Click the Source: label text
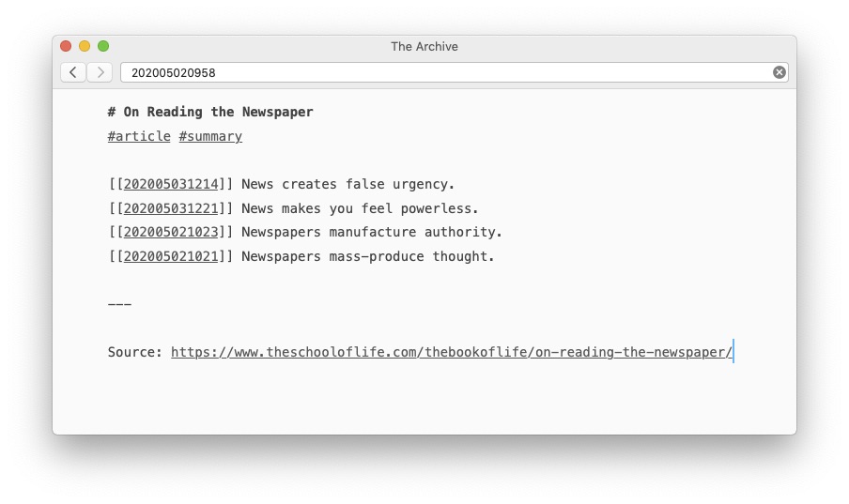This screenshot has height=504, width=849. click(135, 352)
